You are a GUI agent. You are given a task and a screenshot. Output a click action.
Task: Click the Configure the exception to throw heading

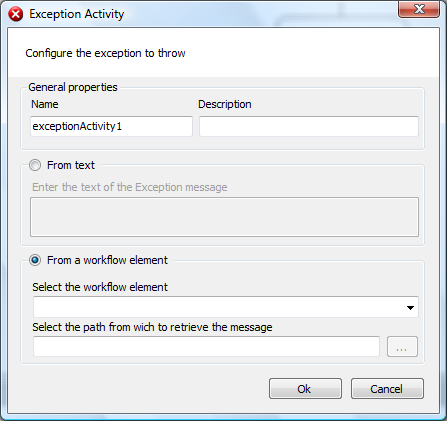pyautogui.click(x=105, y=53)
